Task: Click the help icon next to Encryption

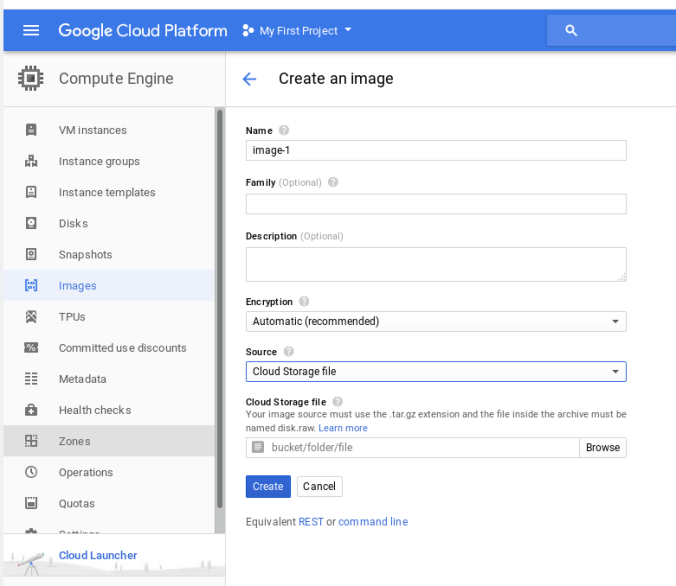Action: [304, 301]
